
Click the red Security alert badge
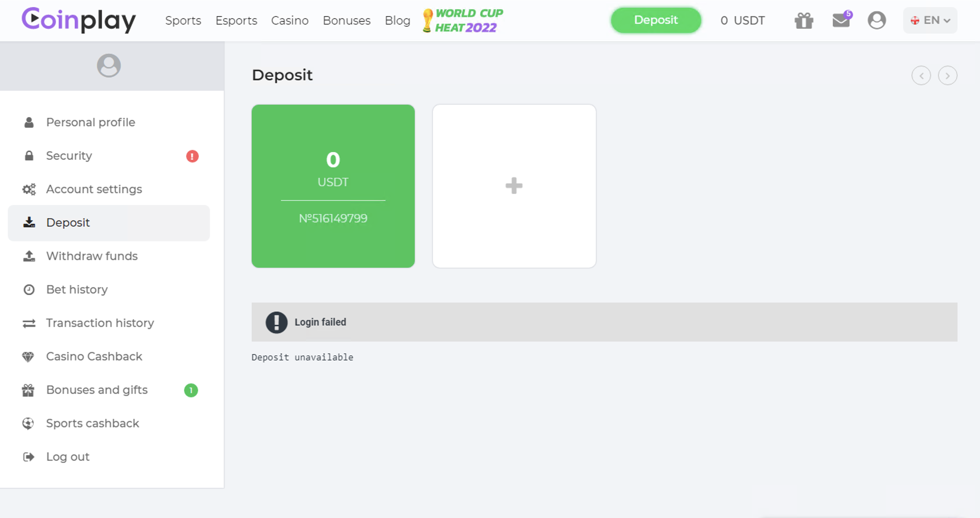(x=192, y=156)
